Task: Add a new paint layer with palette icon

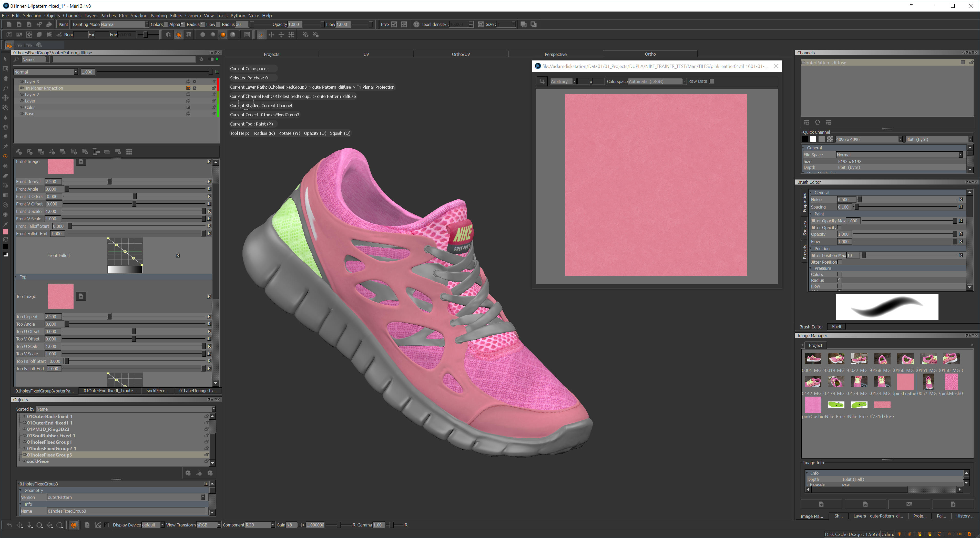Action: click(19, 152)
